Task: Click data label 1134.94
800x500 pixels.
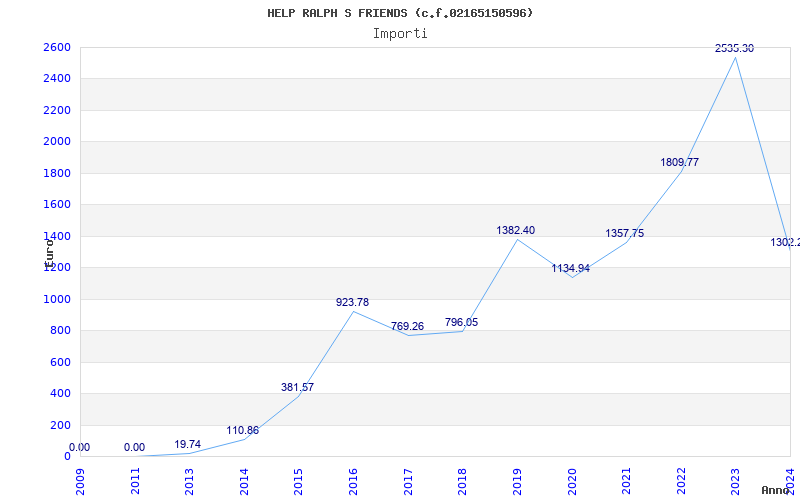Action: (x=570, y=268)
